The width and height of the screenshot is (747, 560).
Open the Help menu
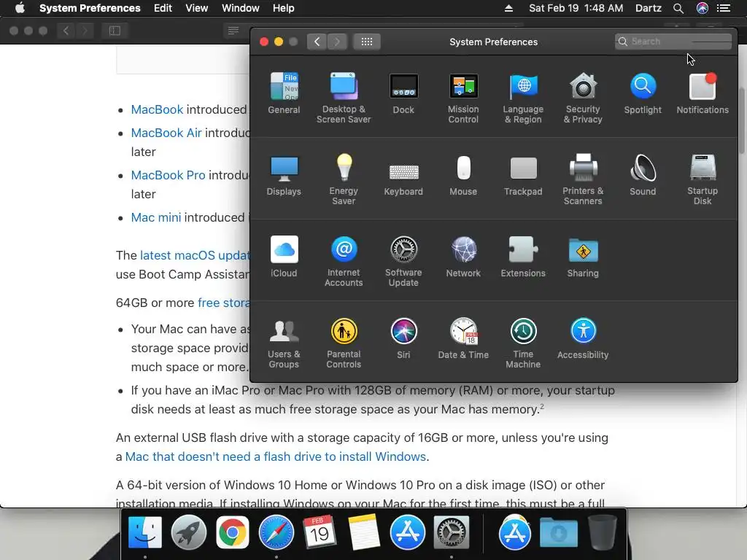click(284, 8)
